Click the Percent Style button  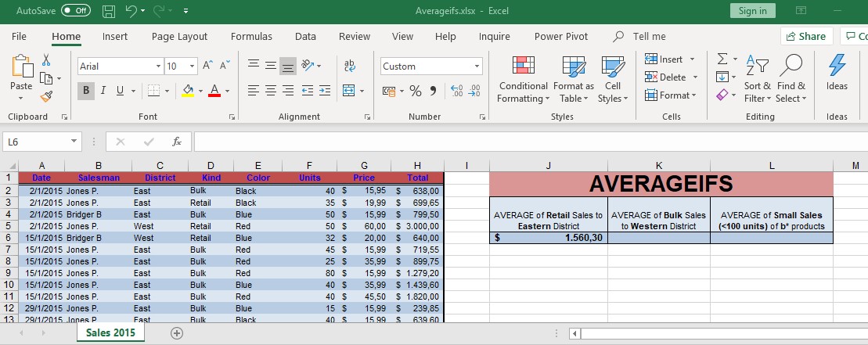[x=415, y=91]
